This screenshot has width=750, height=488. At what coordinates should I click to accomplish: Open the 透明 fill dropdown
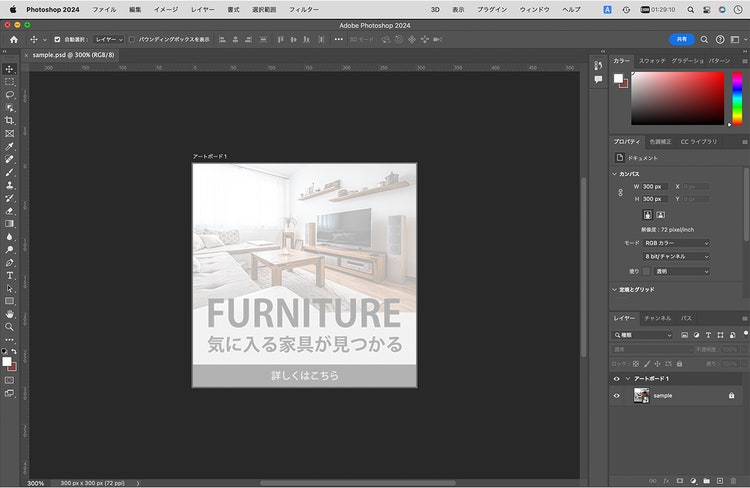682,272
